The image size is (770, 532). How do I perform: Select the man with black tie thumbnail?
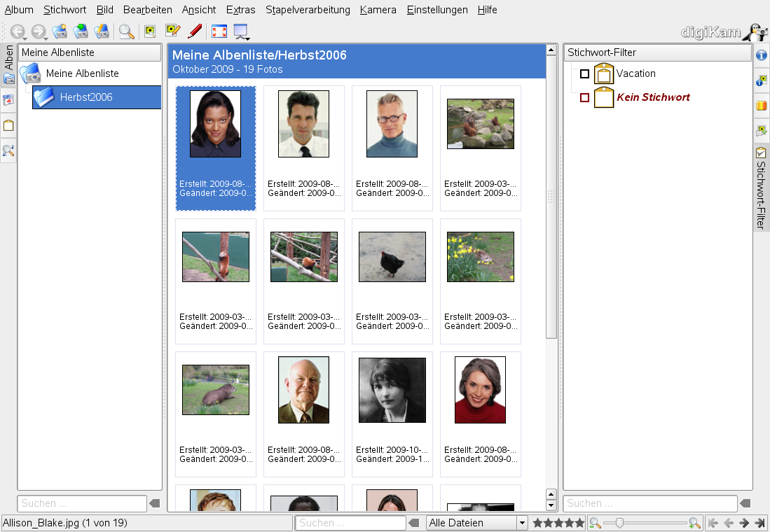click(x=304, y=124)
